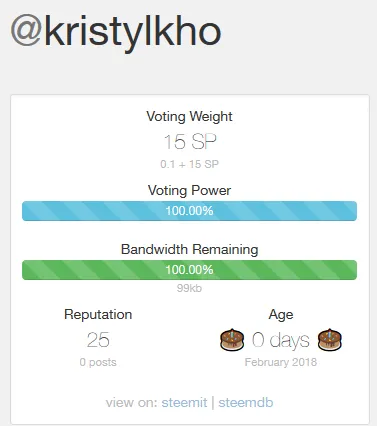Click the 99kb bandwidth text

[x=189, y=288]
